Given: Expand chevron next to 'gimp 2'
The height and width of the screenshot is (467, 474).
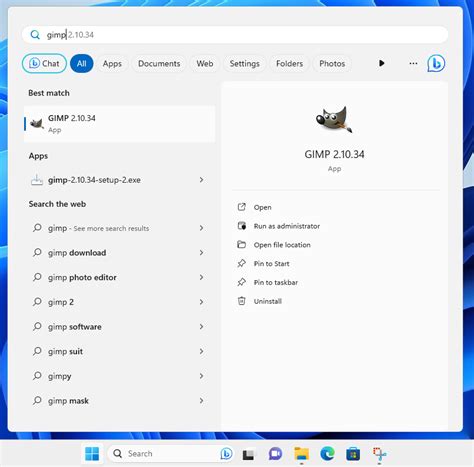Looking at the screenshot, I should 201,302.
